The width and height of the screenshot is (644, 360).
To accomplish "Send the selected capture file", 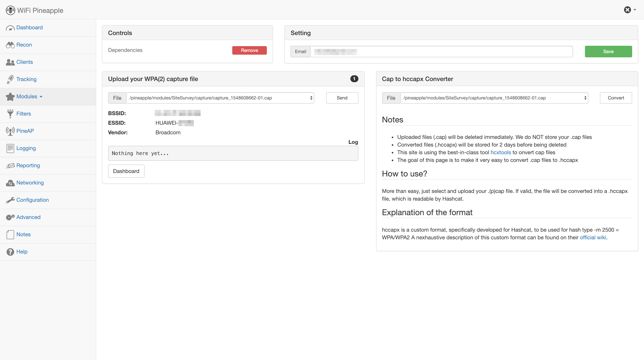I will click(342, 98).
